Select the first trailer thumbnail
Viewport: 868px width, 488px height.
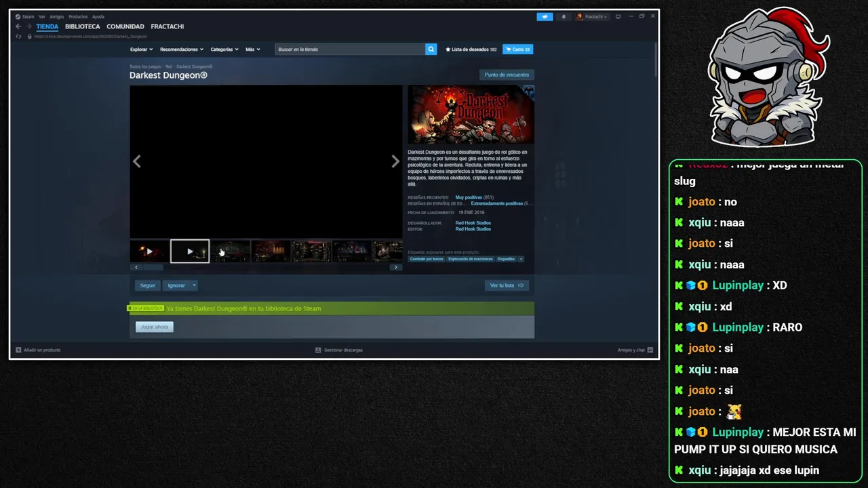149,251
